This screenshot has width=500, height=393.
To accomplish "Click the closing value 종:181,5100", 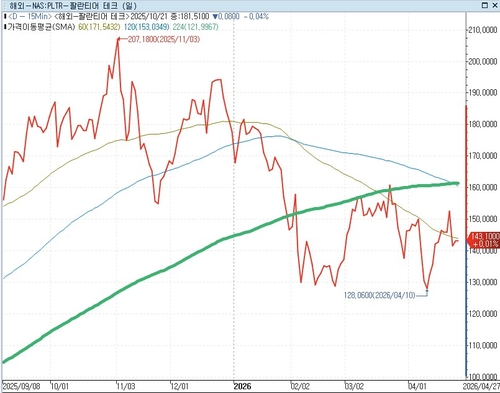I will [189, 17].
